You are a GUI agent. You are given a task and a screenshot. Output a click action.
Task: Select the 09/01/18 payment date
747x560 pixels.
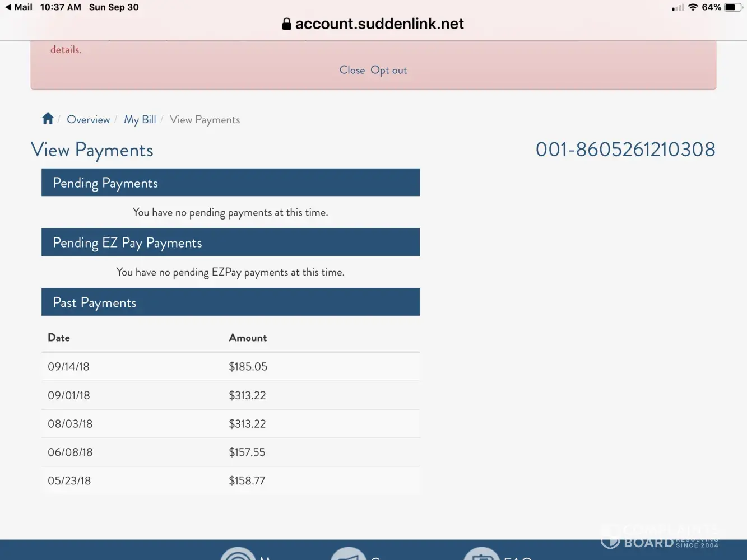point(69,395)
